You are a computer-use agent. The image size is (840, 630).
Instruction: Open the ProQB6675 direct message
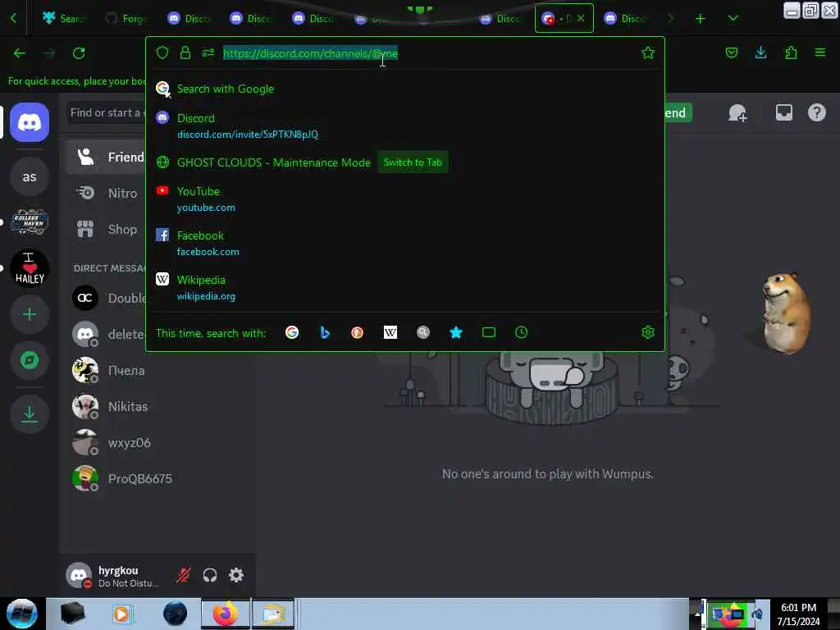[x=158, y=478]
